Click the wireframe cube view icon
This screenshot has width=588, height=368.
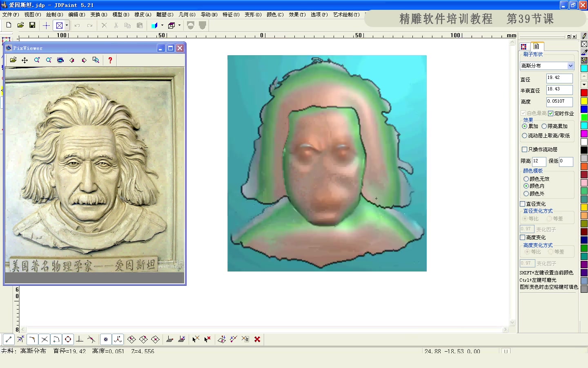click(x=172, y=25)
